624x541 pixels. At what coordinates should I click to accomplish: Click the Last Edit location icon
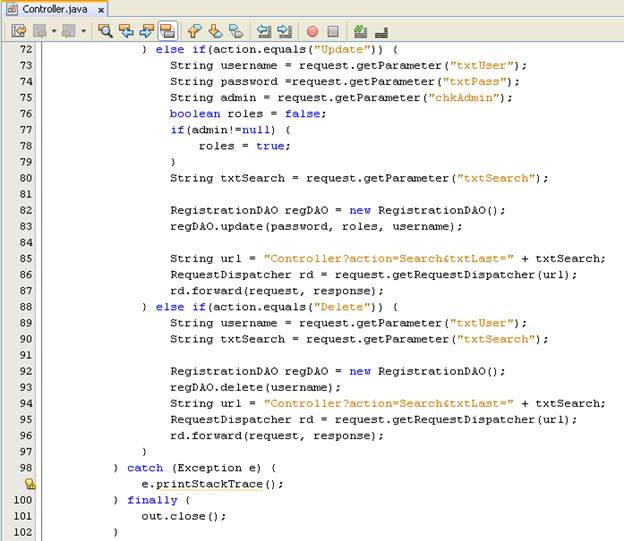(x=19, y=31)
